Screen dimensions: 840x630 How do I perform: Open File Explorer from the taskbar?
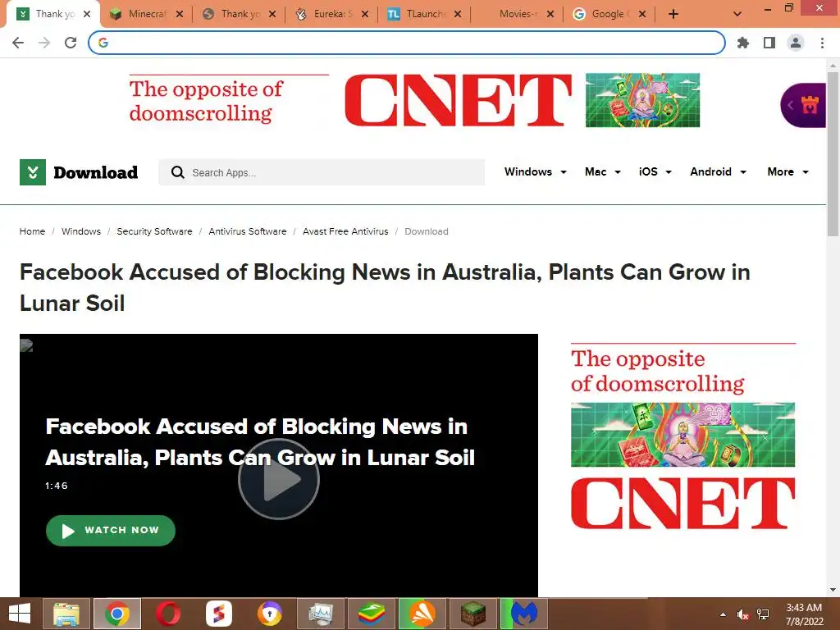click(x=66, y=614)
